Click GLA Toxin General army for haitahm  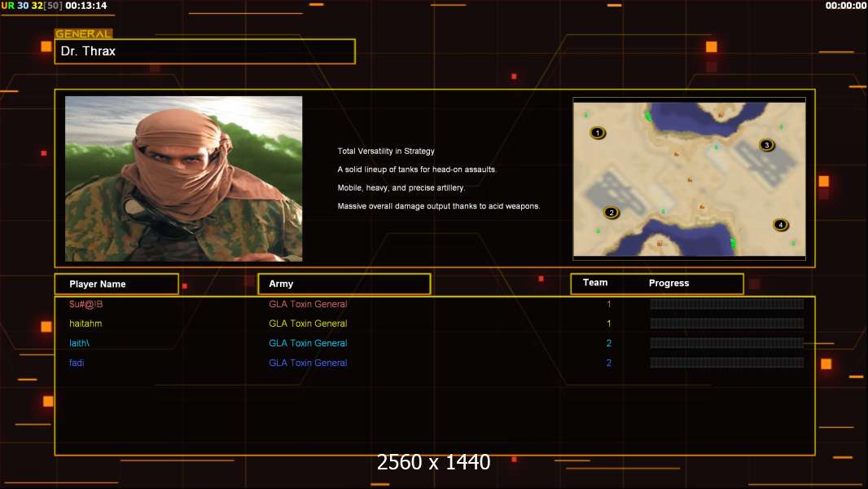(308, 324)
